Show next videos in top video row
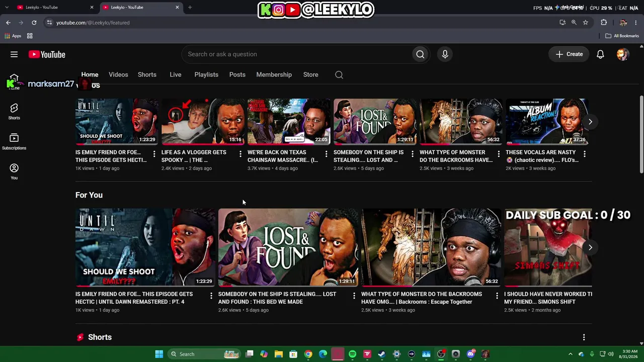Image resolution: width=644 pixels, height=362 pixels. tap(590, 122)
